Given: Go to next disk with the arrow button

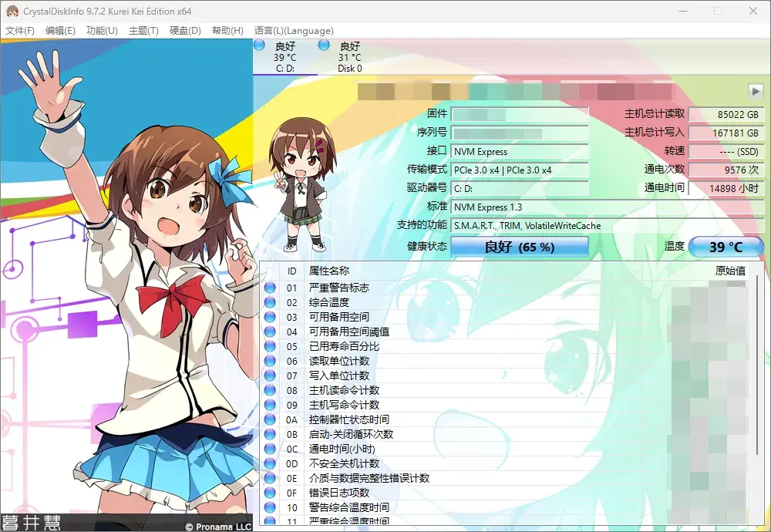Looking at the screenshot, I should [756, 90].
